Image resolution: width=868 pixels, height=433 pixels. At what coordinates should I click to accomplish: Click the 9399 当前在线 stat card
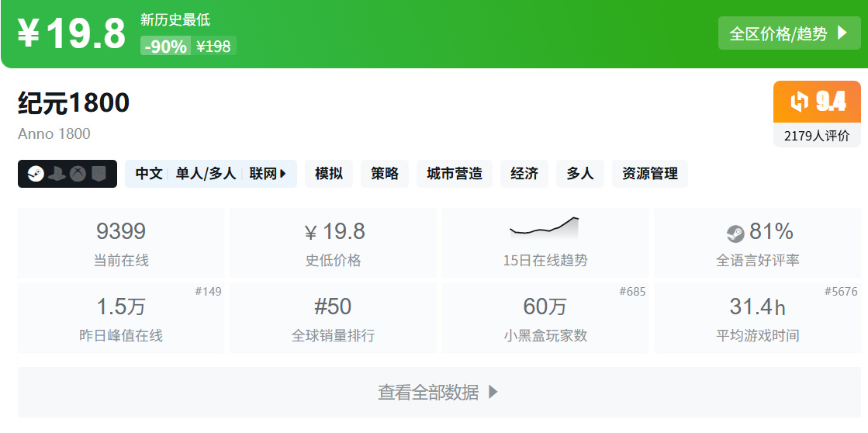121,243
